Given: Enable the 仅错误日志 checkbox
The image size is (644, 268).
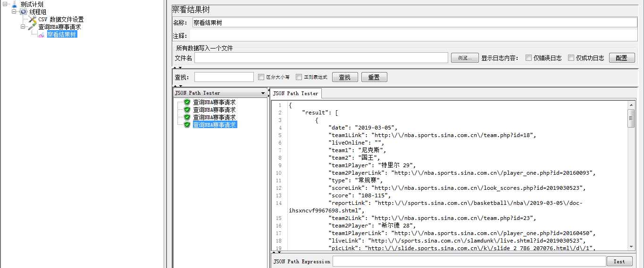Looking at the screenshot, I should pyautogui.click(x=528, y=58).
